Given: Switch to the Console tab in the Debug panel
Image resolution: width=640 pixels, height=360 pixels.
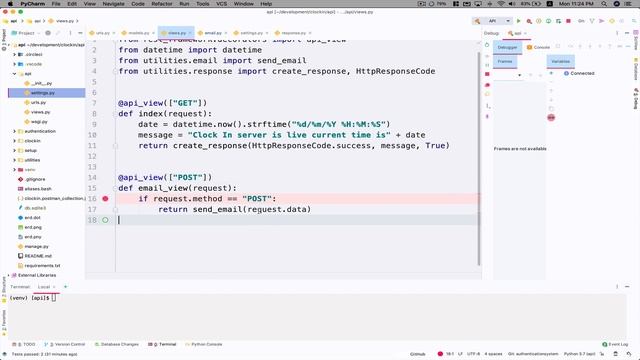Looking at the screenshot, I should [539, 47].
